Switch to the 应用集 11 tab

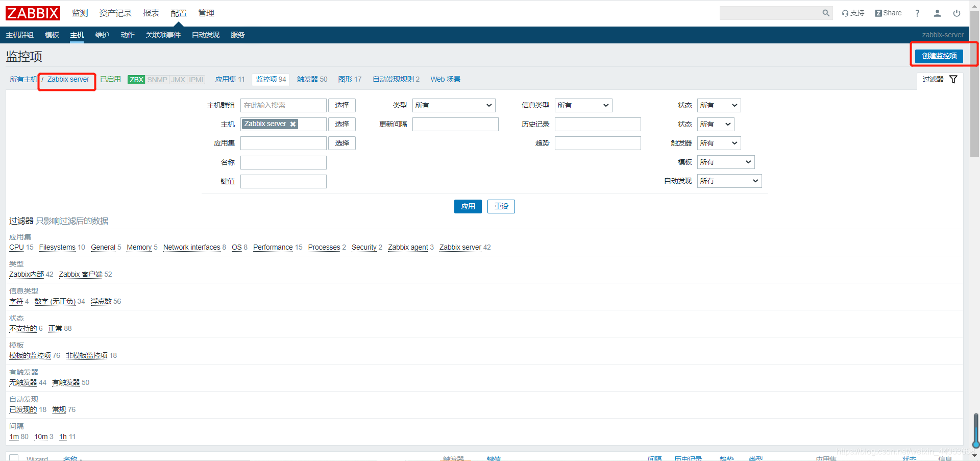pyautogui.click(x=230, y=80)
